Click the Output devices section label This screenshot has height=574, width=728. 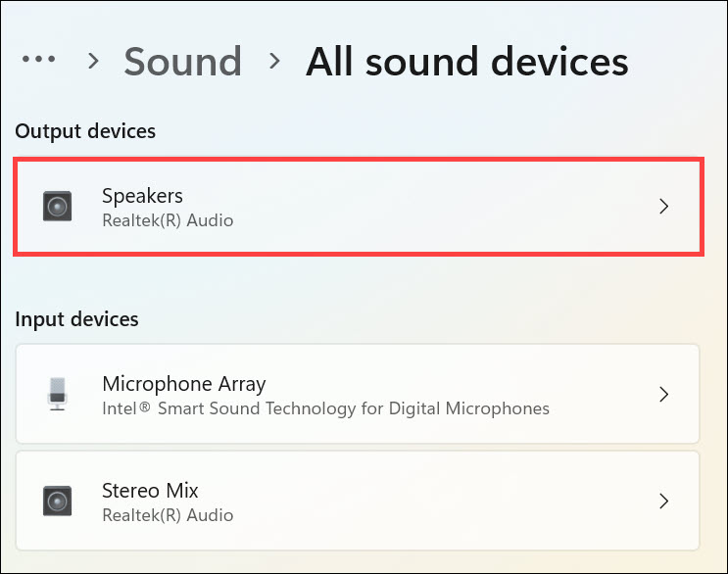(85, 131)
